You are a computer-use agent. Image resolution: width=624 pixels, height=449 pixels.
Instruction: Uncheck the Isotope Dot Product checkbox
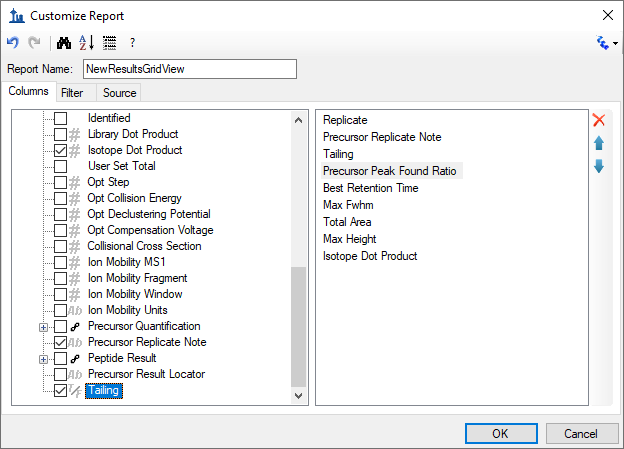tap(60, 150)
